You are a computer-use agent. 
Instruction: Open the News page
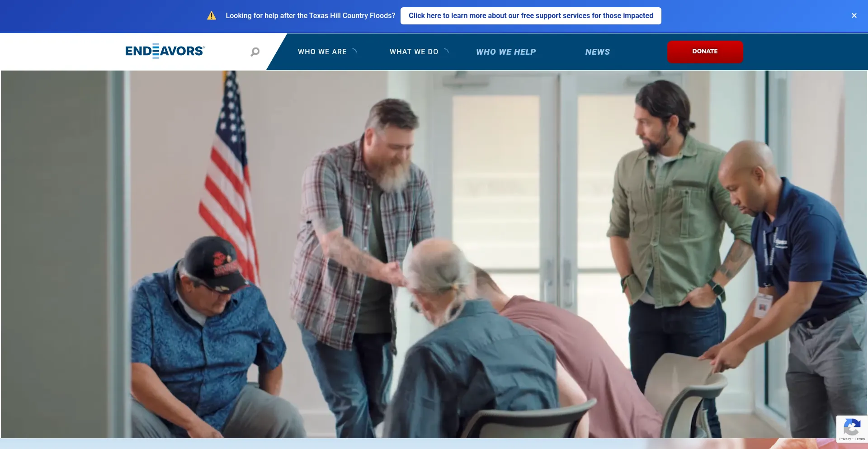click(x=597, y=52)
